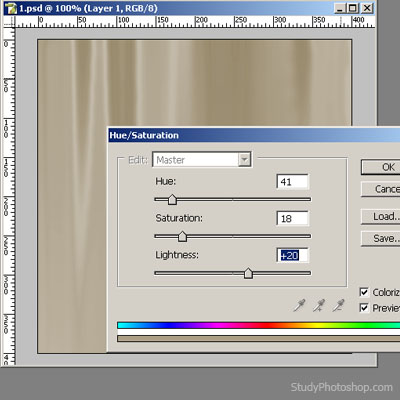Toggle the Preview checkbox
This screenshot has height=400, width=400.
point(364,307)
